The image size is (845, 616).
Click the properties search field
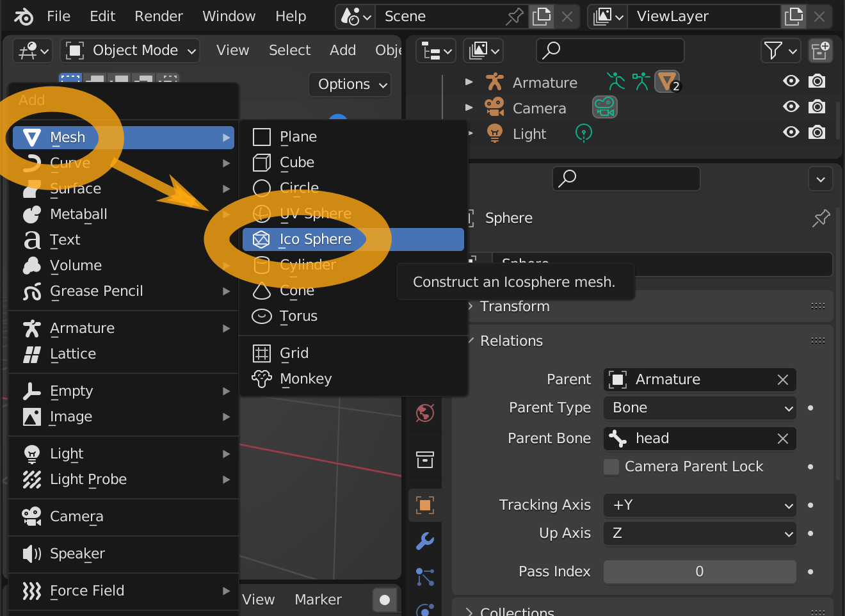pyautogui.click(x=626, y=179)
